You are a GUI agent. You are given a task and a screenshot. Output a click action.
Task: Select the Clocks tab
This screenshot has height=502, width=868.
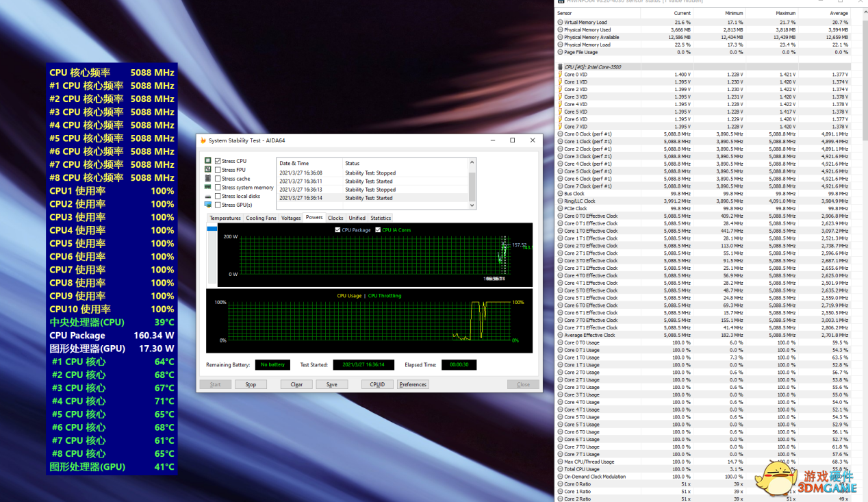tap(335, 218)
